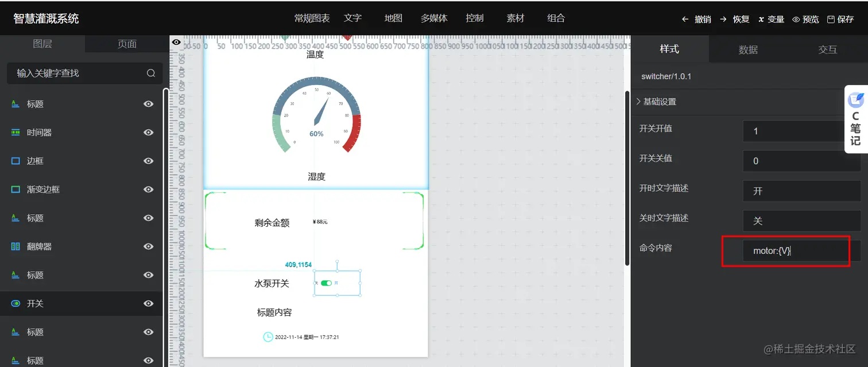Viewport: 868px width, 367px height.
Task: Select the 剩余金额 label on canvas
Action: 272,223
